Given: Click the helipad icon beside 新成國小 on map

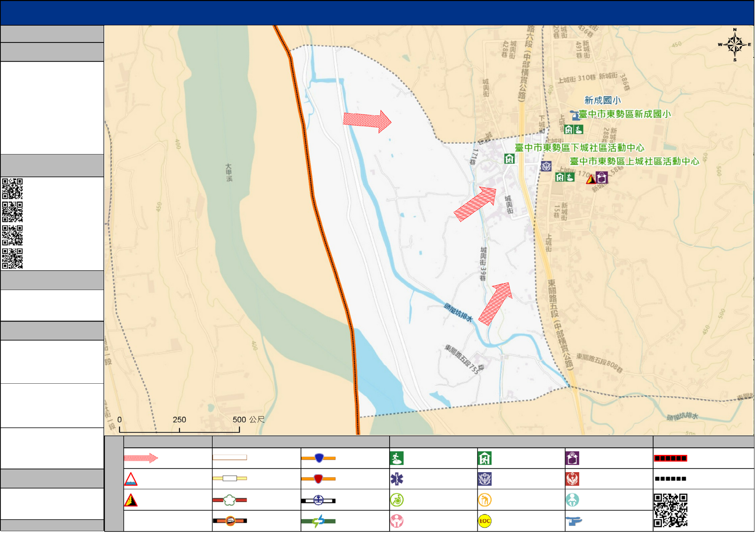Looking at the screenshot, I should (575, 115).
